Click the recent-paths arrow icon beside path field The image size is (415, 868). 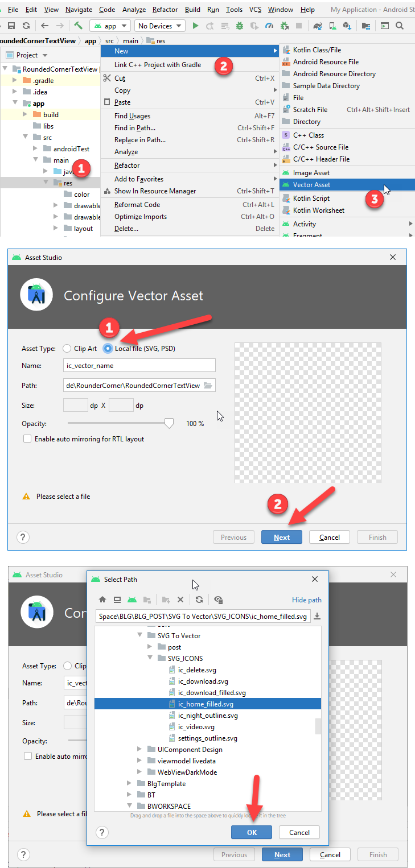tap(317, 617)
